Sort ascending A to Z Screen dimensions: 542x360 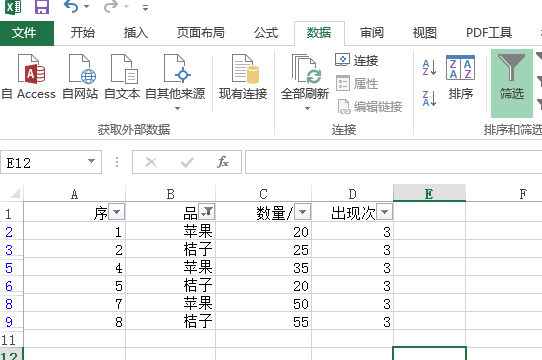click(x=429, y=68)
